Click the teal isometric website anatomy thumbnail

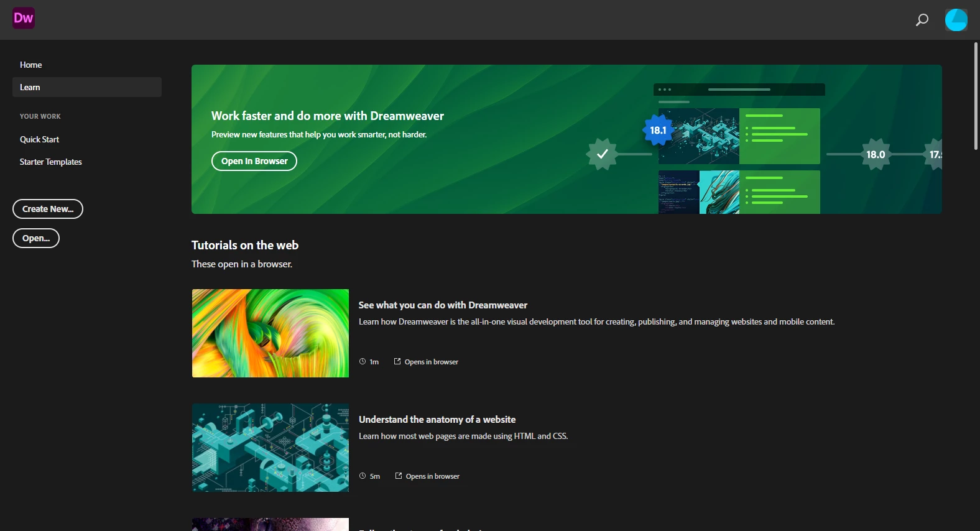[x=270, y=448]
